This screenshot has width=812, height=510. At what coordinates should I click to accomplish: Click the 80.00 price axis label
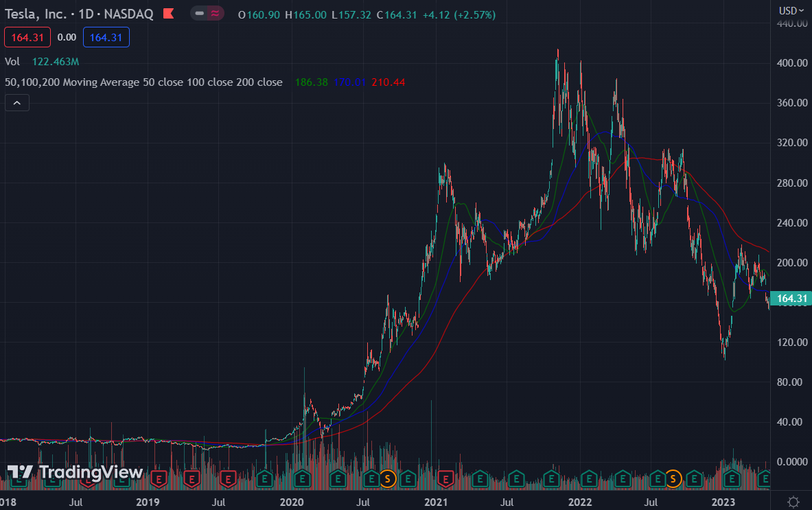tap(790, 382)
